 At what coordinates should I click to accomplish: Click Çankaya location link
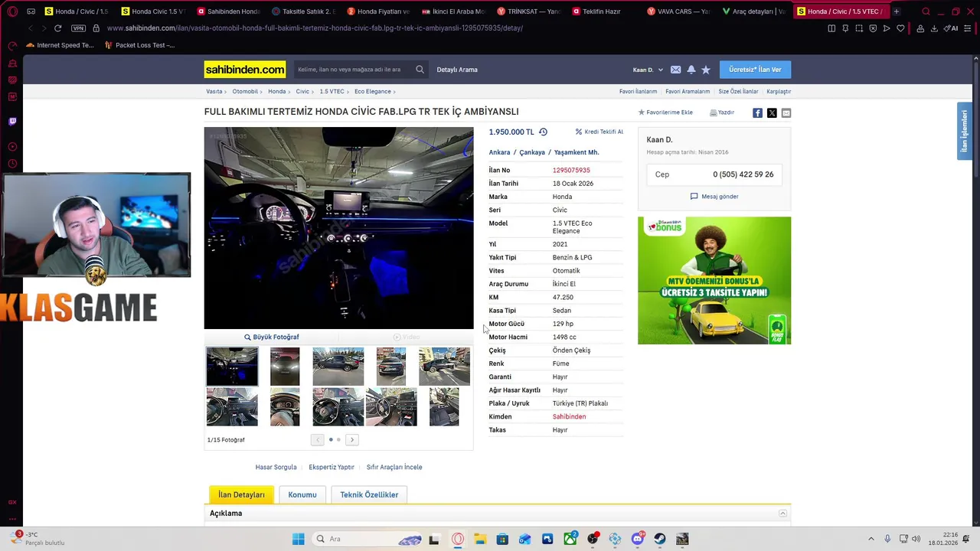pos(532,152)
